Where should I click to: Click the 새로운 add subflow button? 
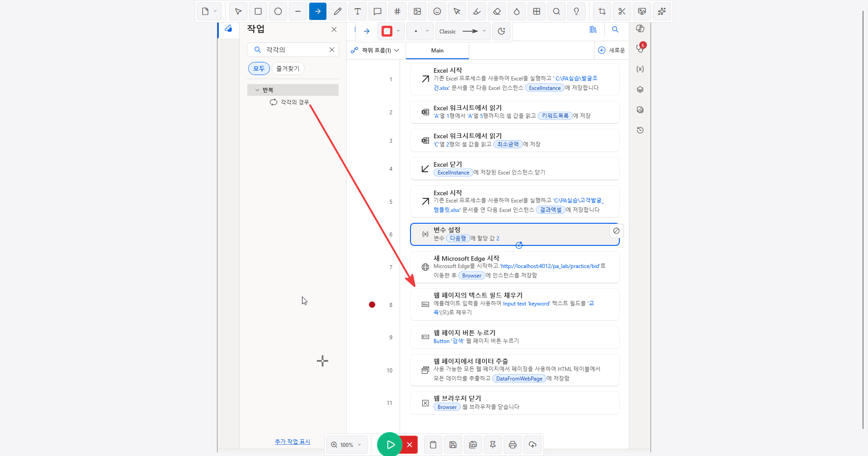pos(612,50)
